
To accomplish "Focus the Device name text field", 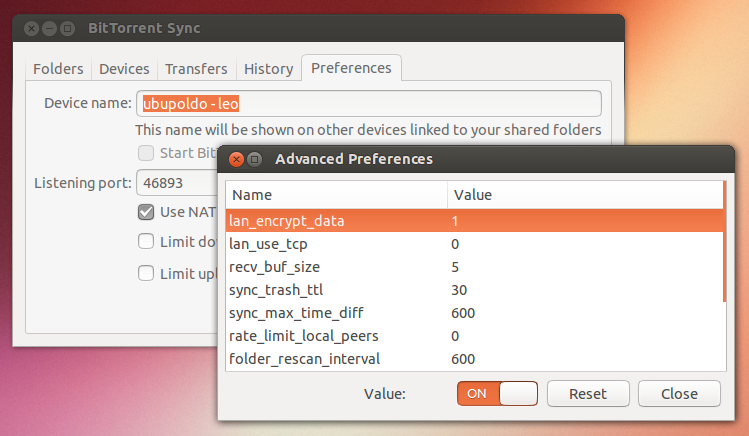I will (x=368, y=103).
